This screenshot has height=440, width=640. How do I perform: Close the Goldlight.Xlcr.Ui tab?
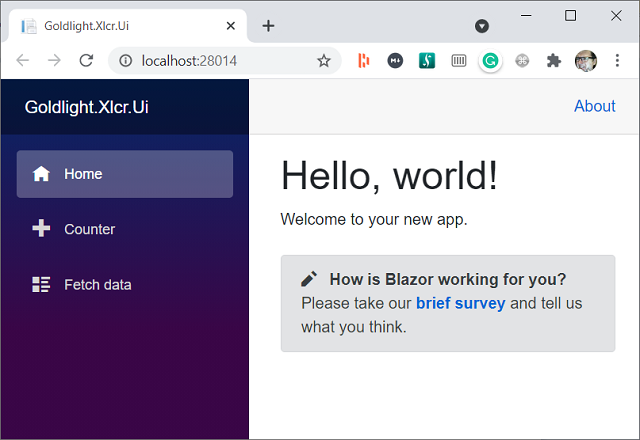click(x=231, y=26)
